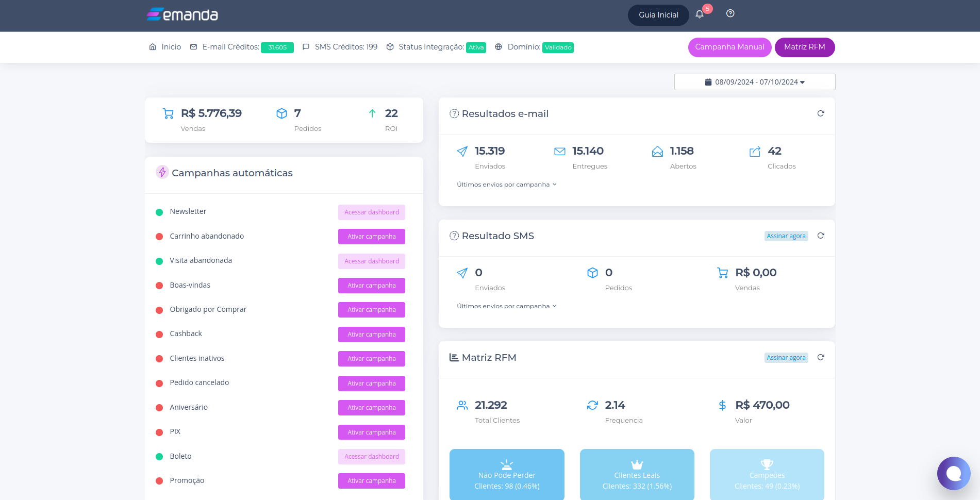Click the envelope icon beside E-mail Créditos
This screenshot has width=980, height=500.
[x=193, y=47]
